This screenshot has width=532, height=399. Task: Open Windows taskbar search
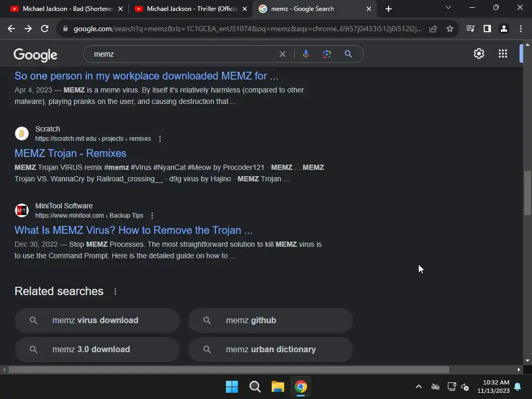[255, 387]
